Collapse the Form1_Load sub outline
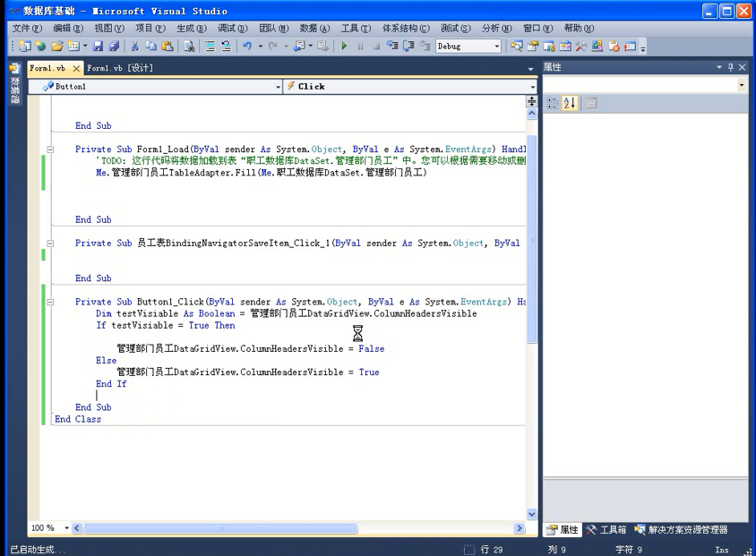Viewport: 756px width, 556px height. [50, 150]
